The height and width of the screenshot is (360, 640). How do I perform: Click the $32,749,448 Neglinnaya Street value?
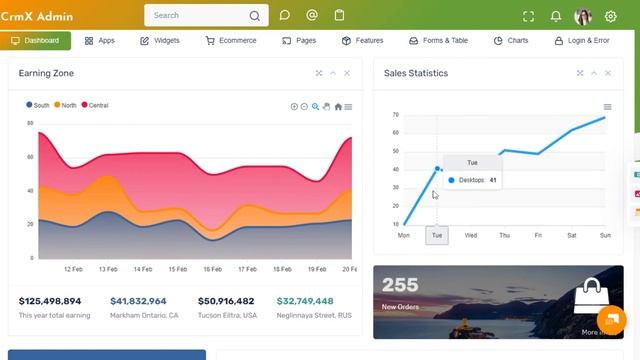coord(305,301)
